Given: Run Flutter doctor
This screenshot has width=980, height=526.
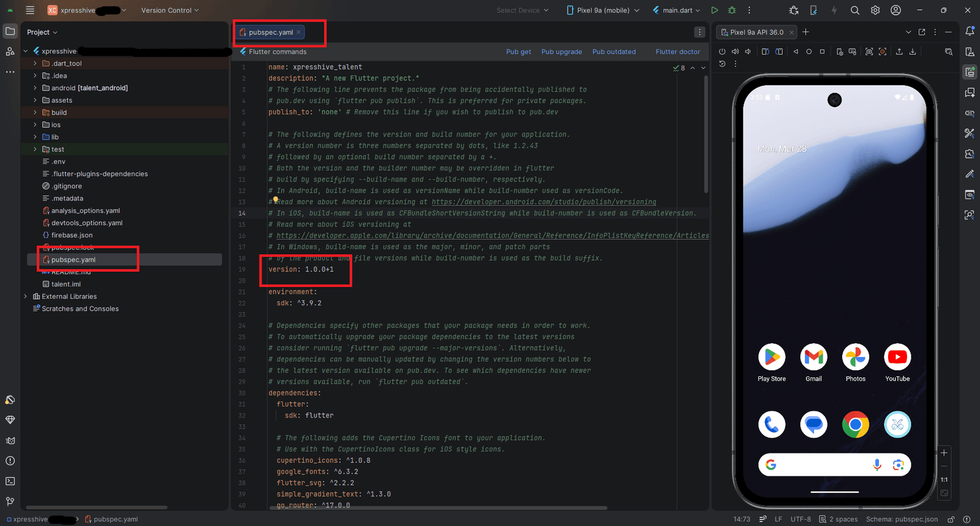Looking at the screenshot, I should [677, 51].
